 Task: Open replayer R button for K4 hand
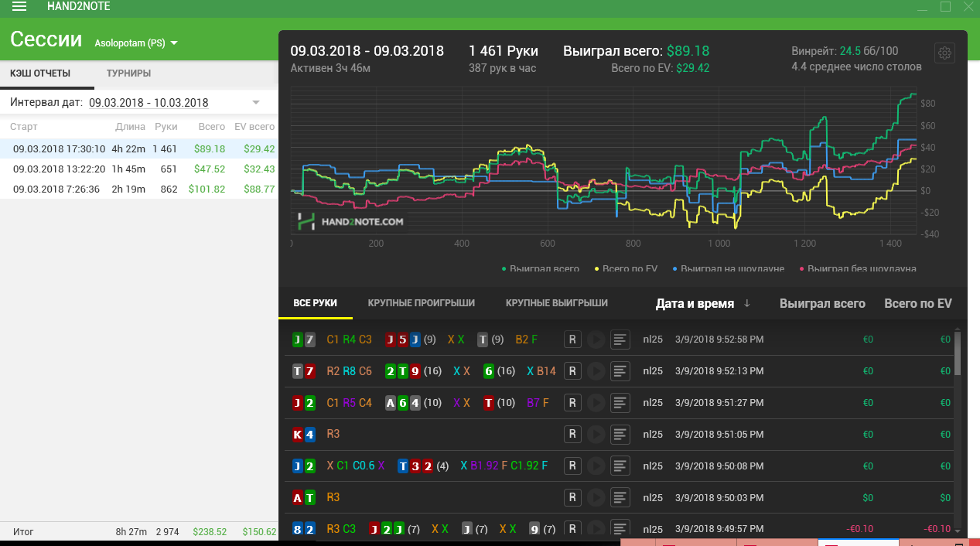tap(572, 435)
